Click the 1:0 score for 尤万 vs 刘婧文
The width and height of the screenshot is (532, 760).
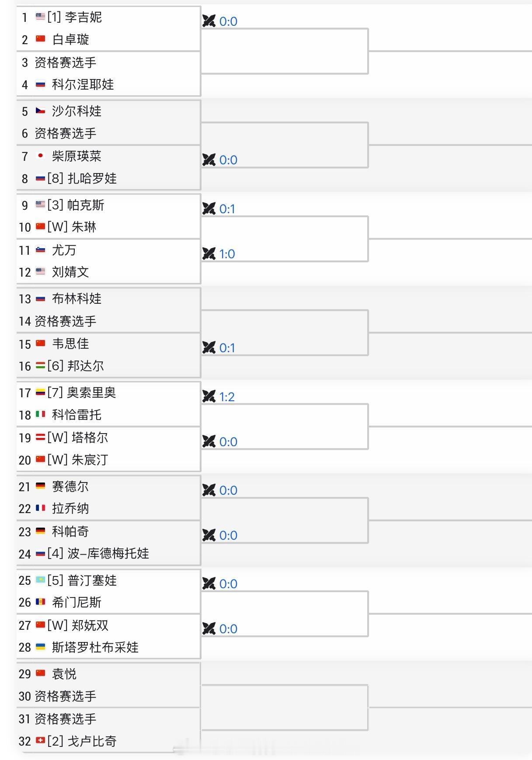click(227, 254)
